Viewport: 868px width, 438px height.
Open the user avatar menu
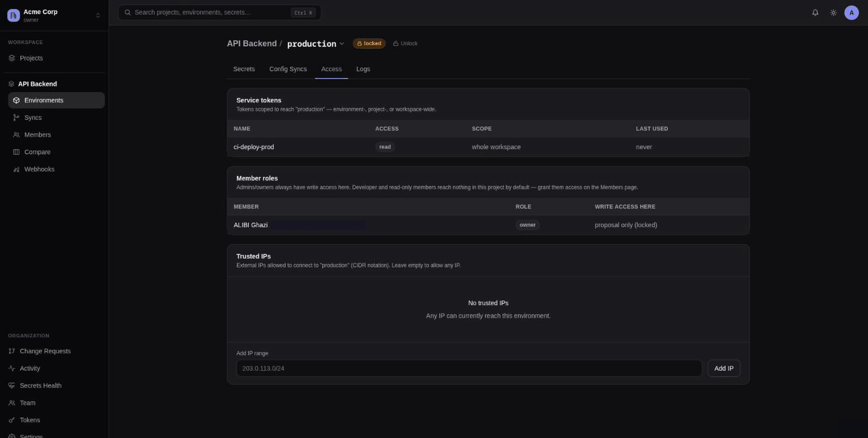tap(851, 12)
